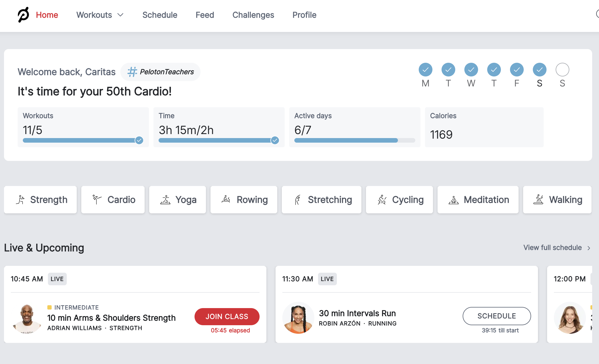Select the Strength figure icon
Screen dimensions: 599x364
20,200
